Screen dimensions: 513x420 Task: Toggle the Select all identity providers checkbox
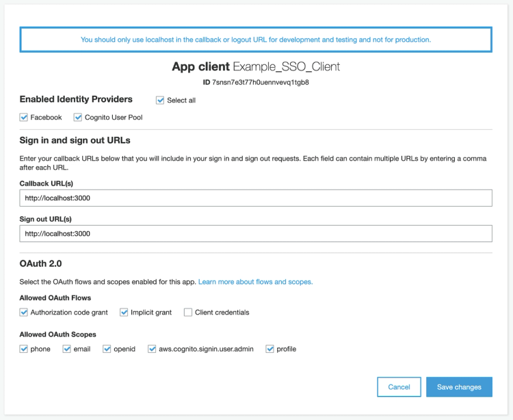pyautogui.click(x=159, y=100)
